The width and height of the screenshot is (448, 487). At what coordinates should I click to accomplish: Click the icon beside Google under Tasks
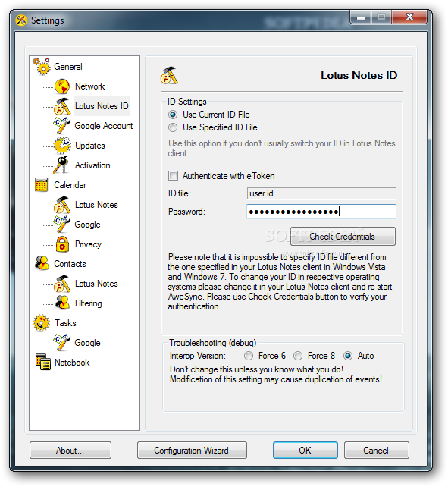[x=62, y=343]
